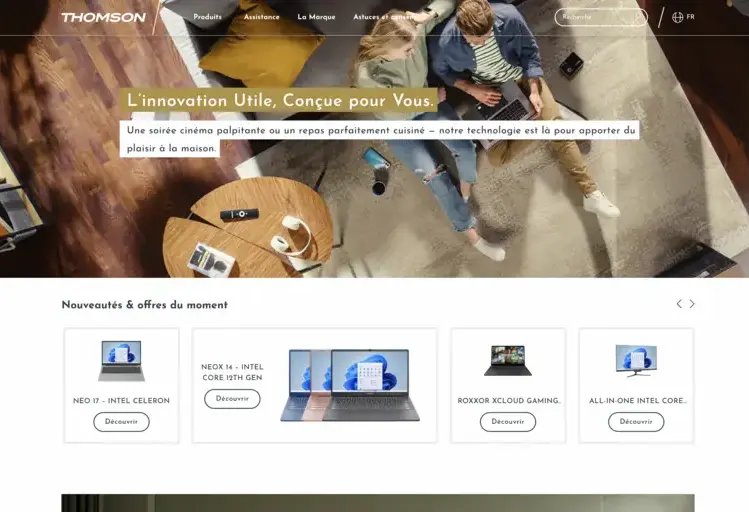This screenshot has height=512, width=749.
Task: Show next carousel items arrow
Action: pyautogui.click(x=692, y=304)
